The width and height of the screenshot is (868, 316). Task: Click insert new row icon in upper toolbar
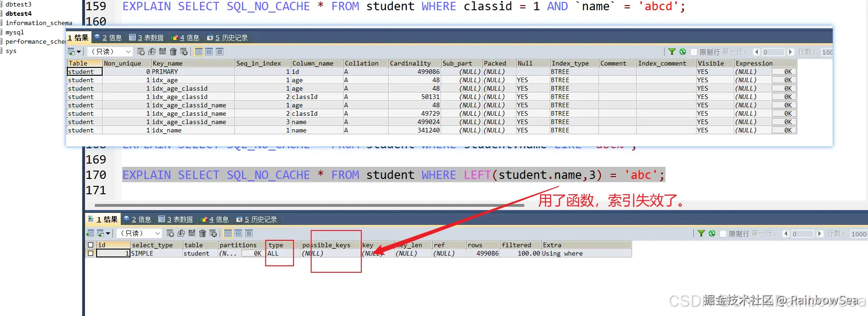point(141,52)
